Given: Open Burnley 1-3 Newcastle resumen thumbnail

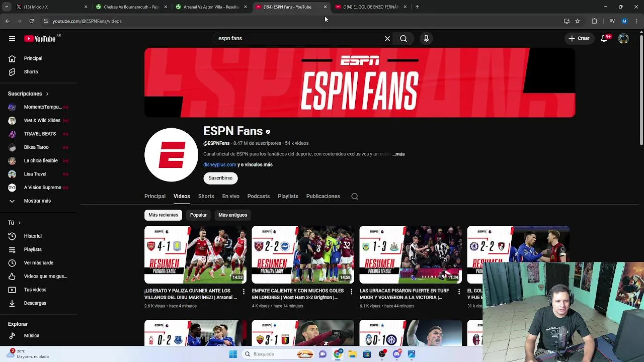Looking at the screenshot, I should [411, 254].
